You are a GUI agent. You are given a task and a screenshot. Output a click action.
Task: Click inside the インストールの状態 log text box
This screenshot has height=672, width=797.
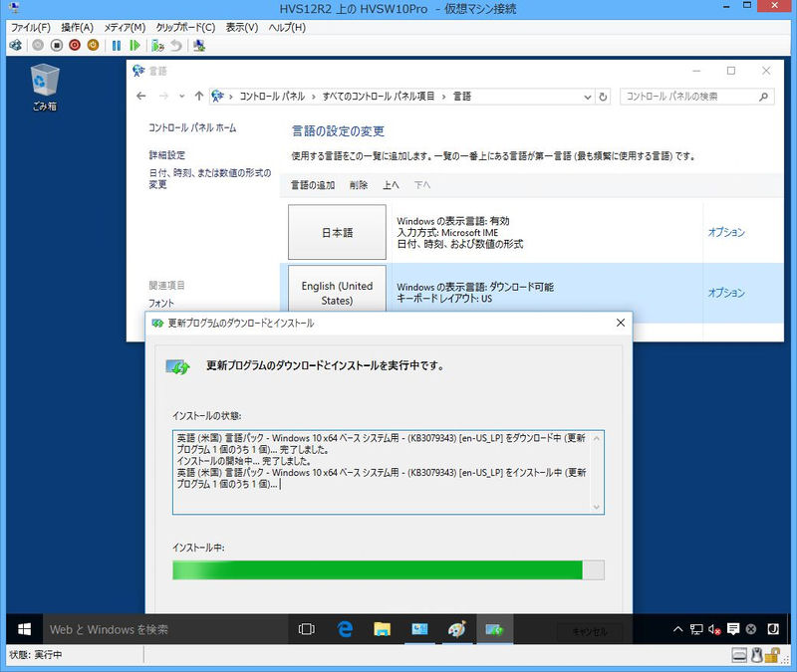pos(389,472)
